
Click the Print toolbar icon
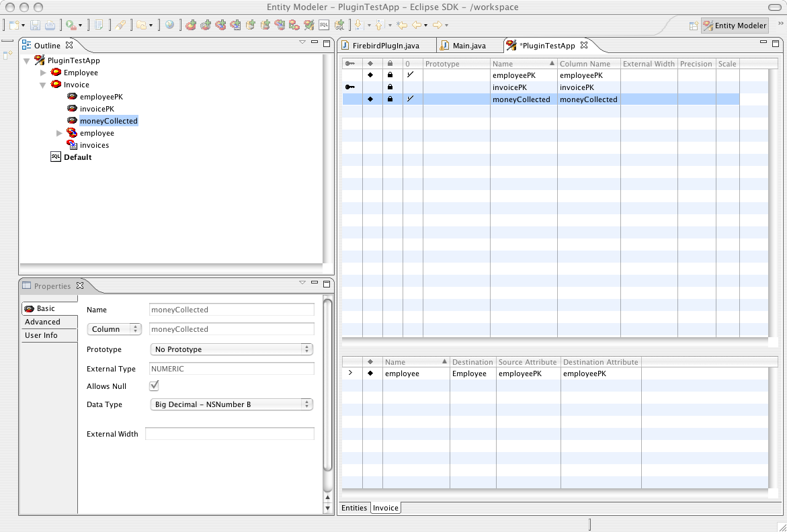tap(50, 25)
